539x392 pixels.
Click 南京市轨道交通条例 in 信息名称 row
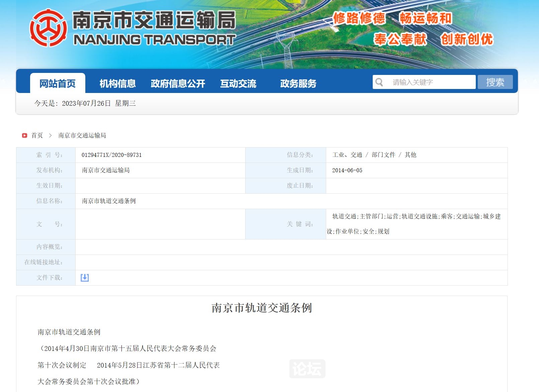coord(109,201)
